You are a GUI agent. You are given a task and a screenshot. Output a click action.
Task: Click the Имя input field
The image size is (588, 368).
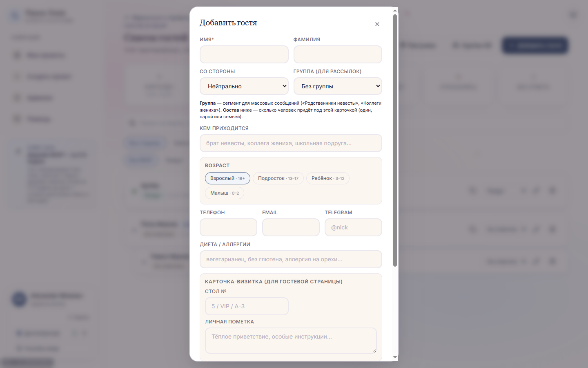(x=244, y=54)
